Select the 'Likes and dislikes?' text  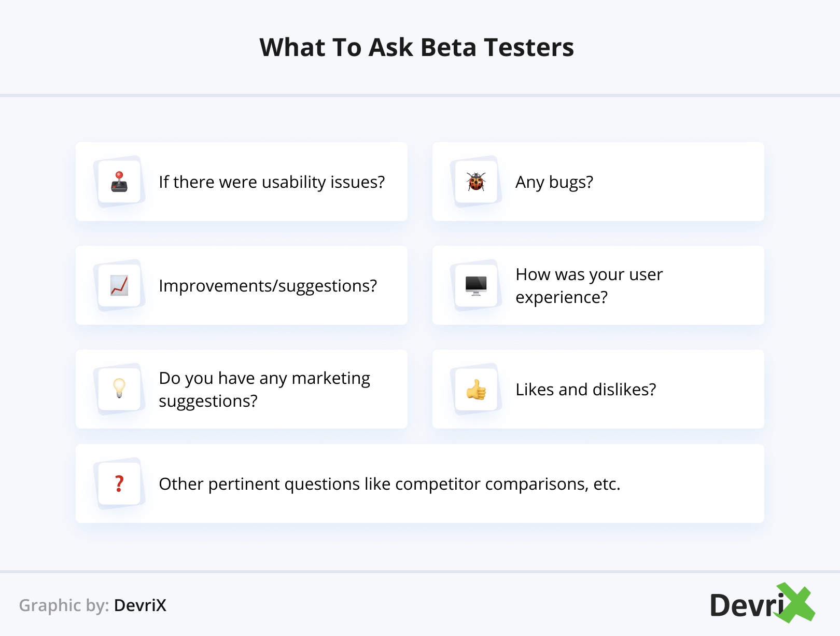585,390
